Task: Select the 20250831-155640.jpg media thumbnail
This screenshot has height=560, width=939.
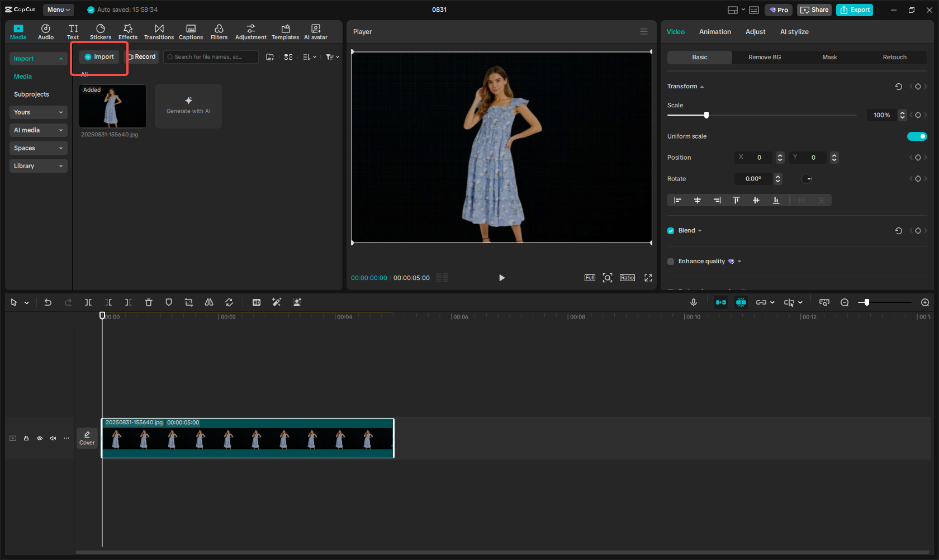Action: coord(112,106)
